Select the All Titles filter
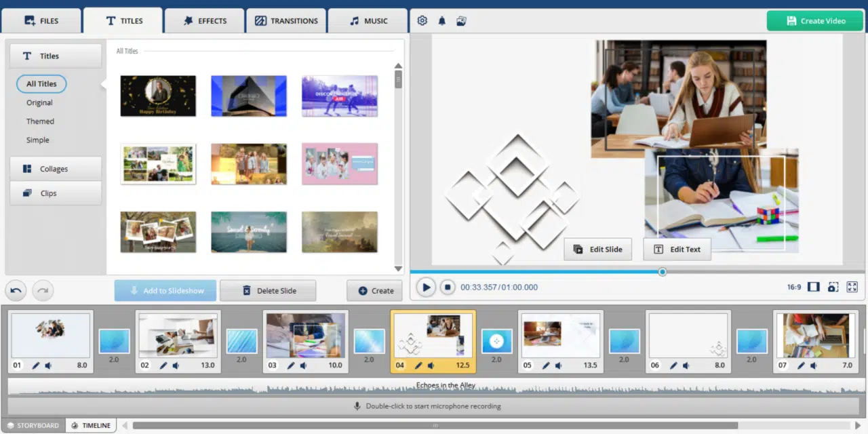868x434 pixels. pyautogui.click(x=41, y=84)
